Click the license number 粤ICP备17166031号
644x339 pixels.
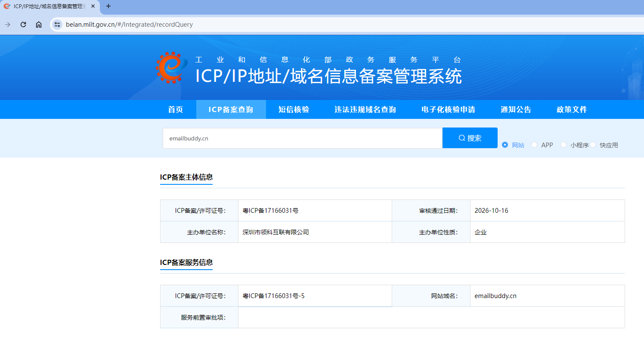coord(271,211)
